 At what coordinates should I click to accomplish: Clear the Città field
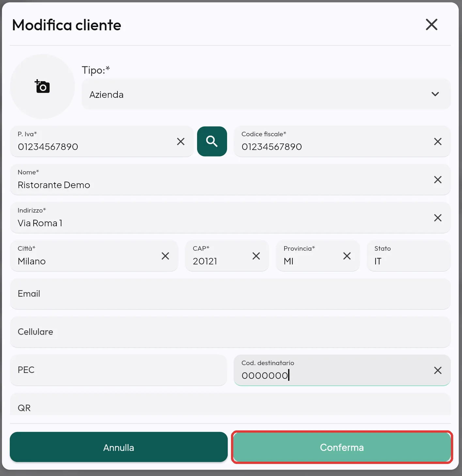click(165, 256)
